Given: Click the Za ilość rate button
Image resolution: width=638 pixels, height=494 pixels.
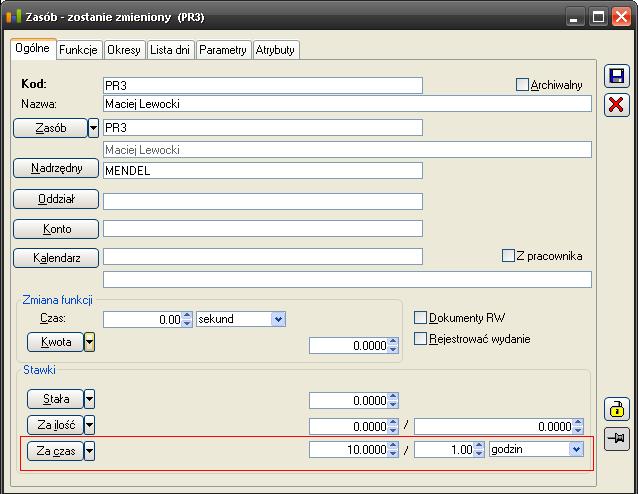Looking at the screenshot, I should (55, 425).
